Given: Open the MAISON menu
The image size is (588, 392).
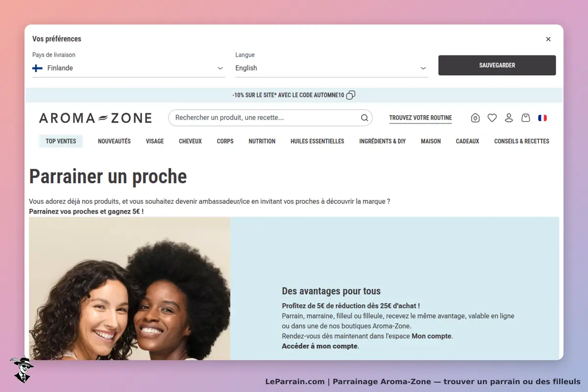Looking at the screenshot, I should (x=431, y=141).
